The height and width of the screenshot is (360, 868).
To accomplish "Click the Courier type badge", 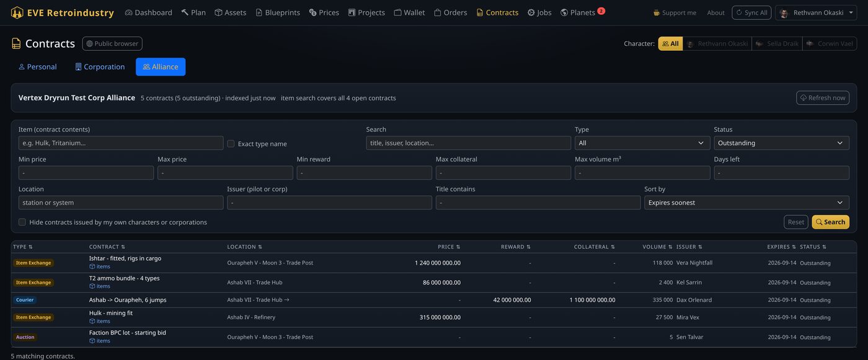I will (25, 300).
